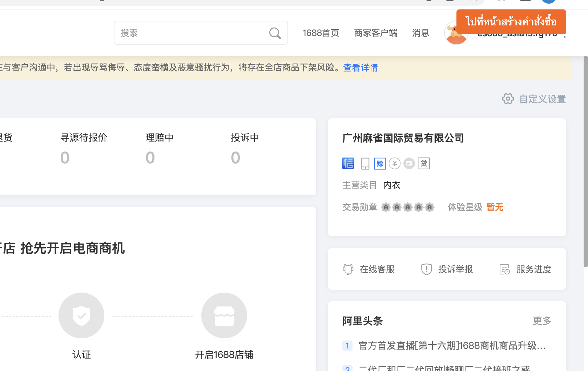Open the 查看详情 link in the notice
Image resolution: width=588 pixels, height=371 pixels.
361,68
